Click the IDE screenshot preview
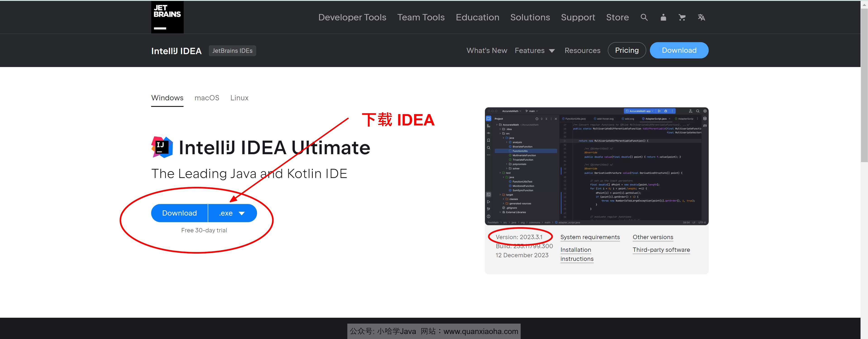 (596, 166)
